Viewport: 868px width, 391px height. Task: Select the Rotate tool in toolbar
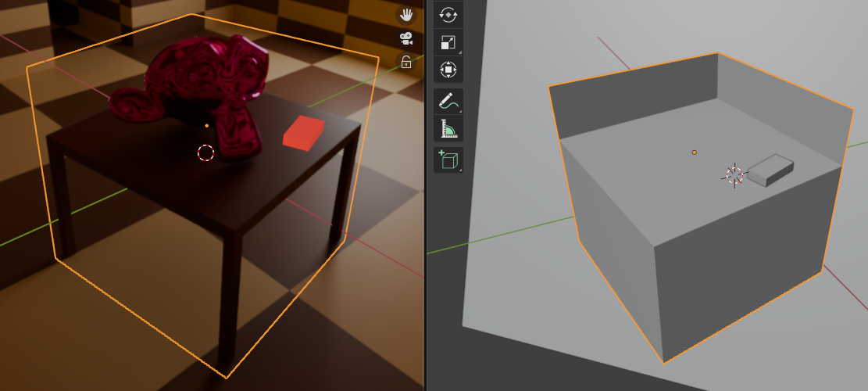[x=448, y=14]
